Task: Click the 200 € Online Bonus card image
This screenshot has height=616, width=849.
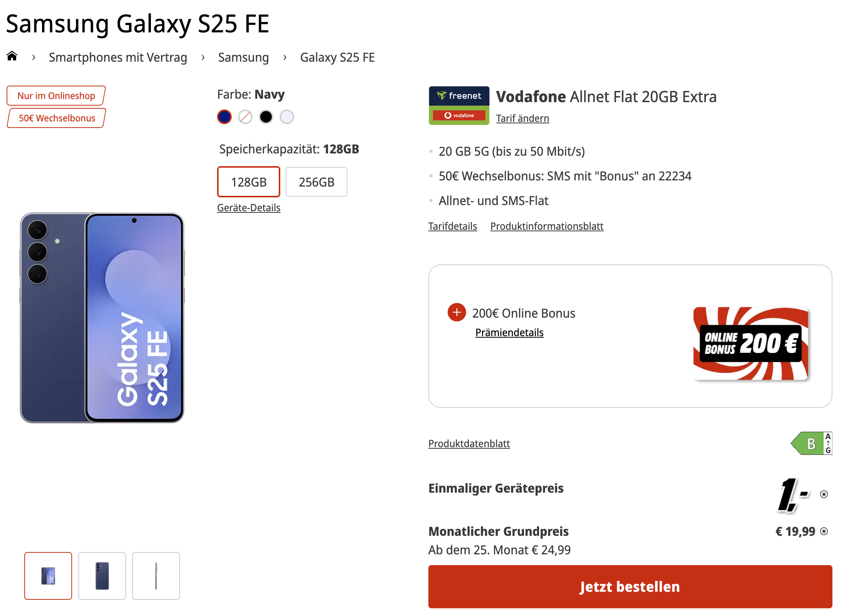Action: click(x=750, y=343)
